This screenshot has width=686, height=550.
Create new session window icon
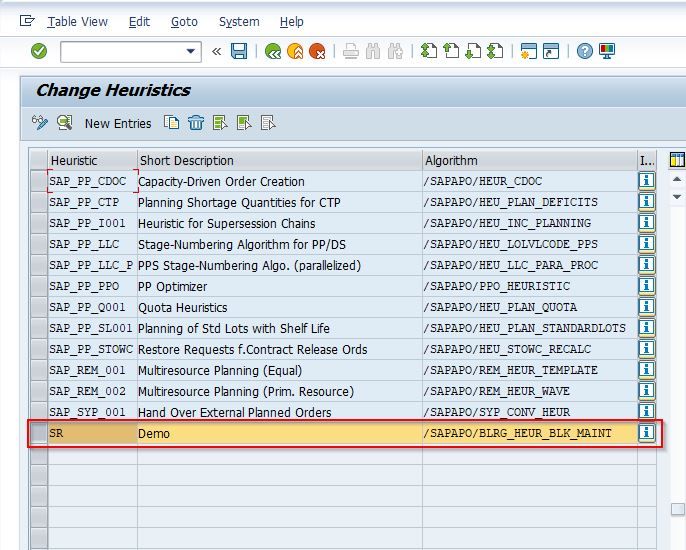point(528,51)
